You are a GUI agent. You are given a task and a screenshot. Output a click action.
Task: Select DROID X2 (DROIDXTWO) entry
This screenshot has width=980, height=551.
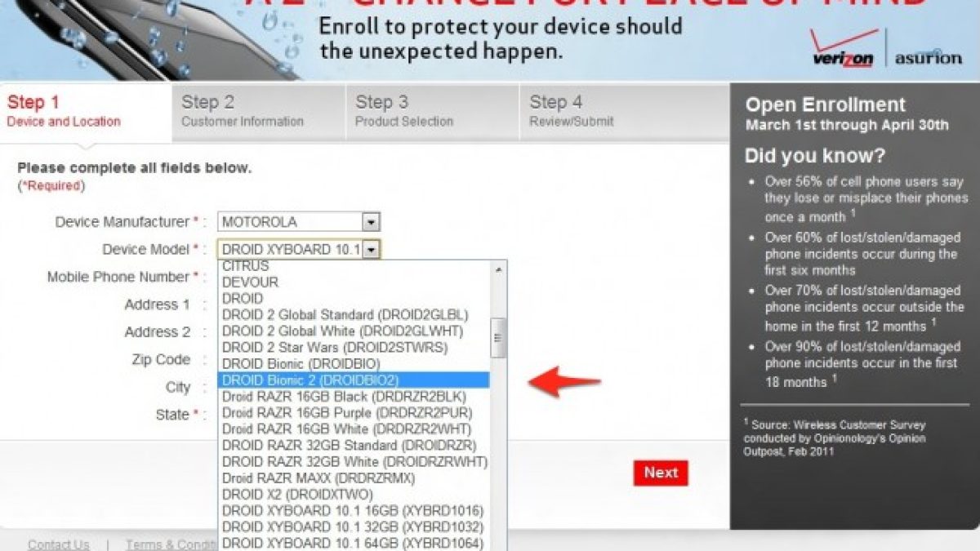click(x=354, y=495)
